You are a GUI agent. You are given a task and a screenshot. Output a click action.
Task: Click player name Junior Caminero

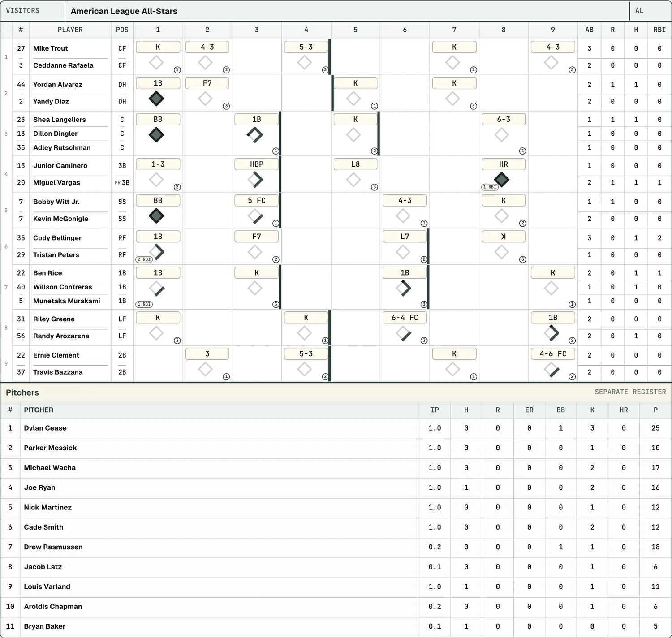60,166
